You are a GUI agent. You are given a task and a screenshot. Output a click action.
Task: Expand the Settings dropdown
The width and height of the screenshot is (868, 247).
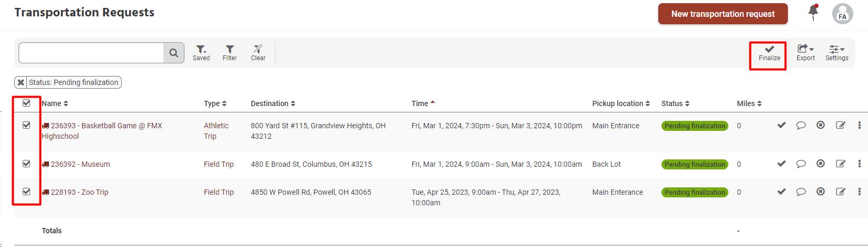pyautogui.click(x=836, y=53)
